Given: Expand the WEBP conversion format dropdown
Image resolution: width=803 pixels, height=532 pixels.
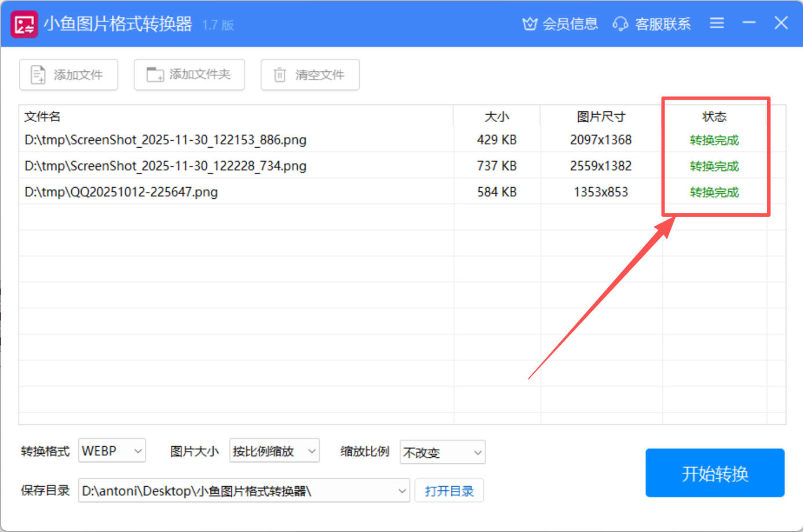Looking at the screenshot, I should click(138, 451).
